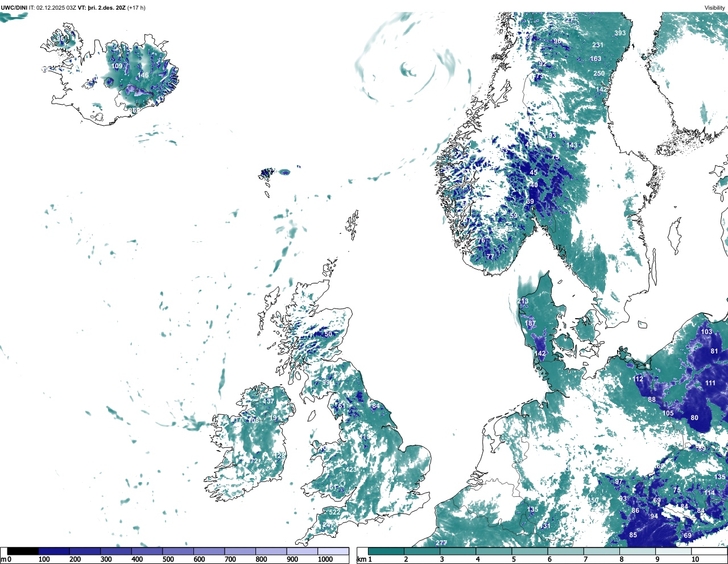Select the 300–400 m legend color block
The width and height of the screenshot is (728, 564).
116,551
